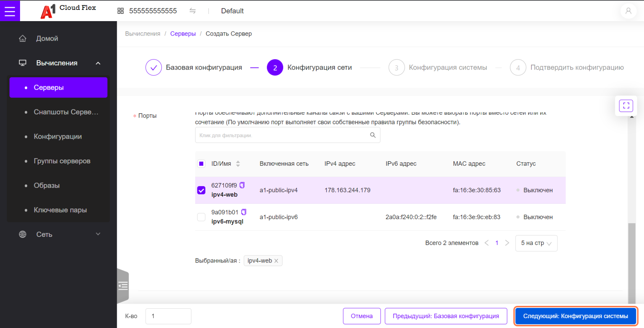Click MAC address fa:16:3e:9c:eb:83
The width and height of the screenshot is (644, 328).
(x=477, y=217)
